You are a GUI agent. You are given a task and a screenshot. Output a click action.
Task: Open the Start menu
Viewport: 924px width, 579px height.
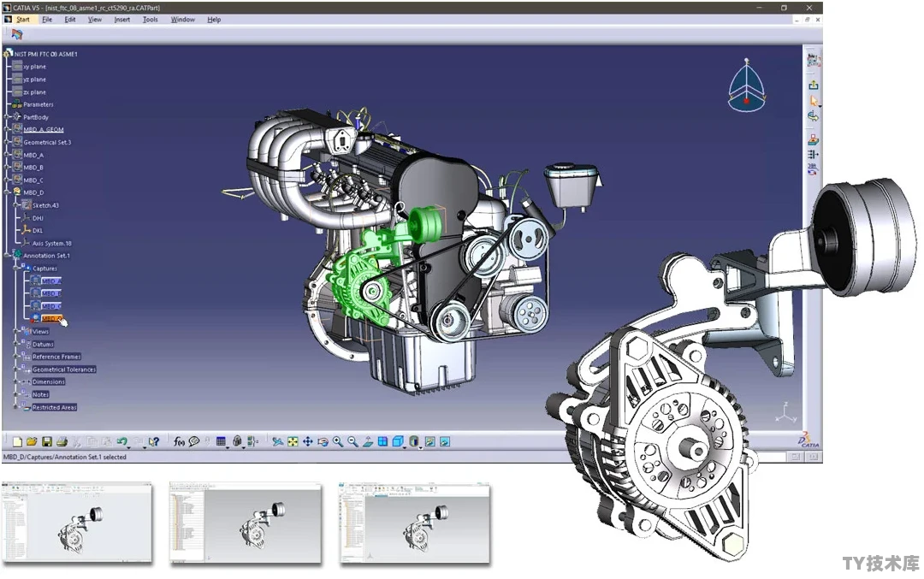click(23, 20)
